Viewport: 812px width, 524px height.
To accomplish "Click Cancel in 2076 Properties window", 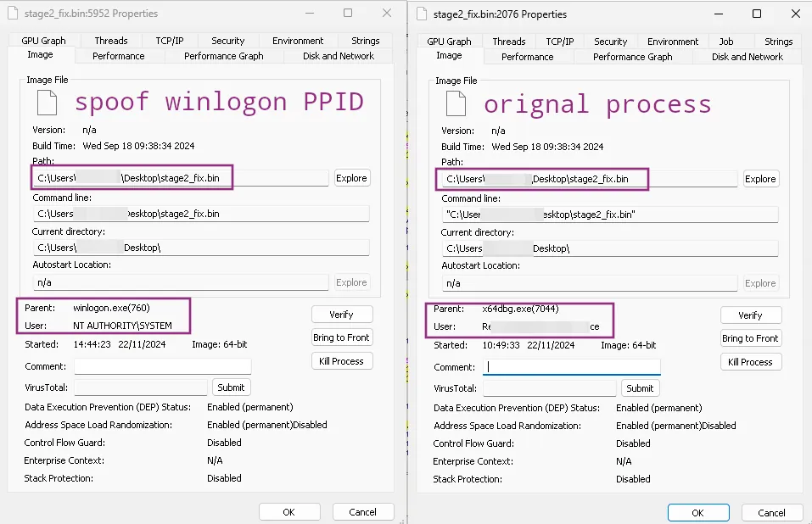I will tap(771, 513).
